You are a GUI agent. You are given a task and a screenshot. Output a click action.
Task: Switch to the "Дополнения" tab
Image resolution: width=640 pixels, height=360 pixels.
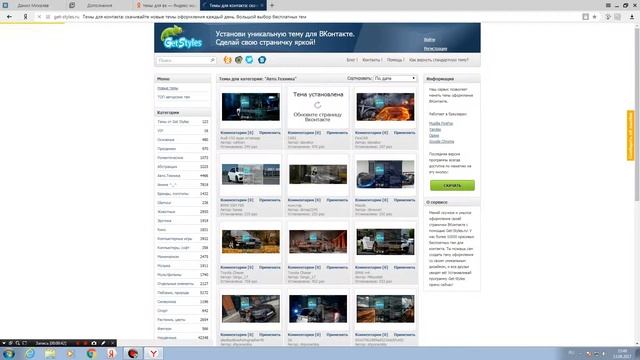[99, 5]
